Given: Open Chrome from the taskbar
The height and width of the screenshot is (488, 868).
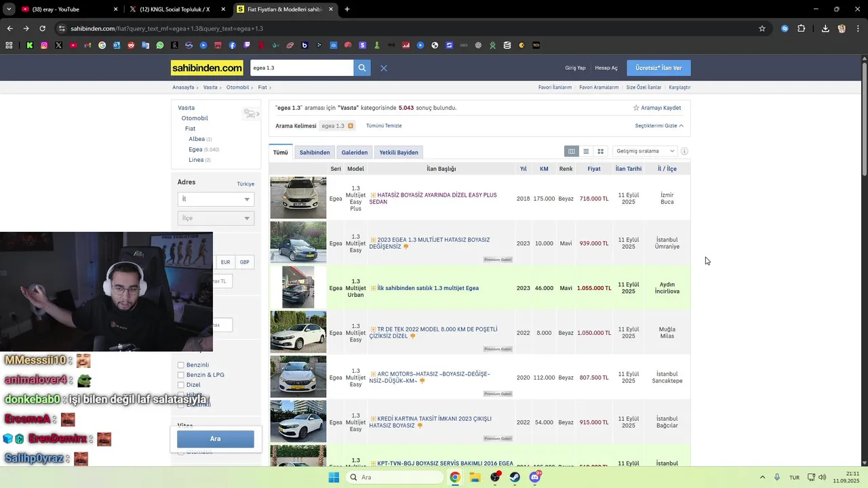Looking at the screenshot, I should (x=455, y=477).
